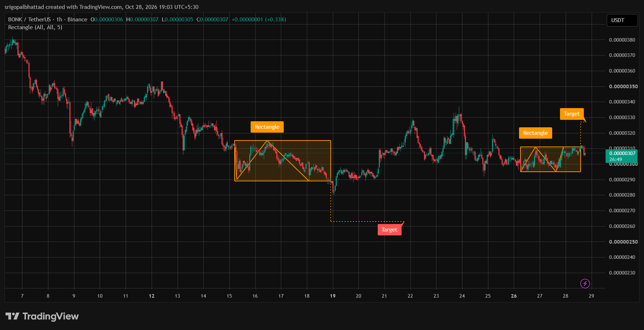Click date 26 on time axis

514,296
